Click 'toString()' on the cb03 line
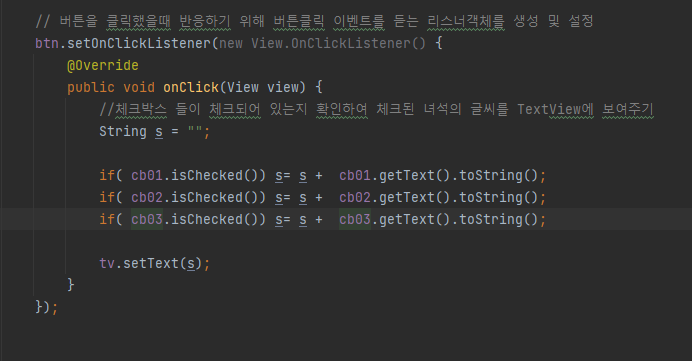The height and width of the screenshot is (361, 692). coord(499,219)
